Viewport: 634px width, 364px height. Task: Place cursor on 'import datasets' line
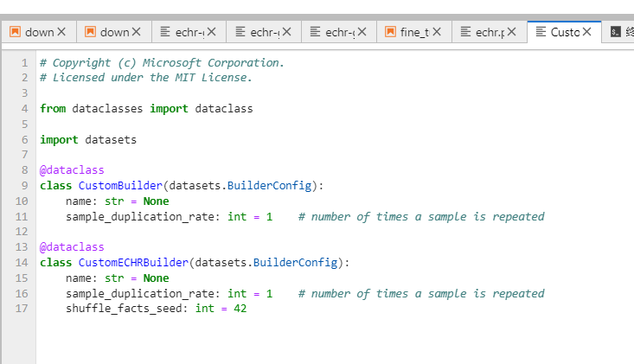[x=88, y=140]
